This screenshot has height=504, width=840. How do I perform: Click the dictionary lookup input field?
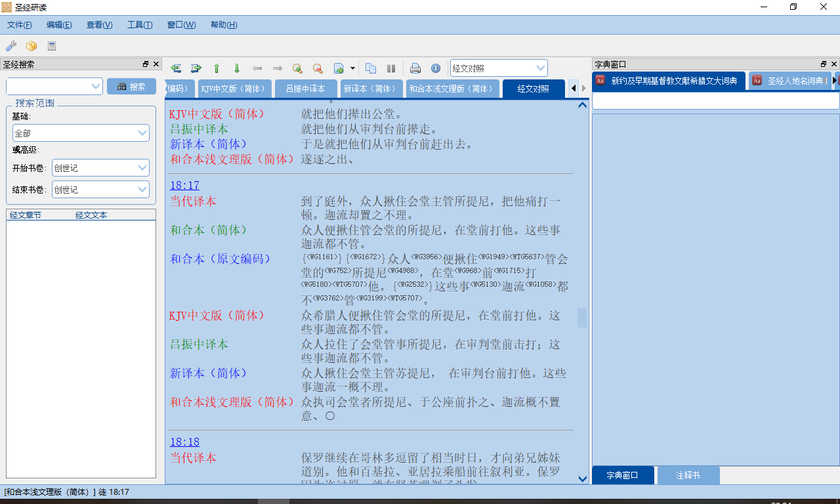click(715, 101)
